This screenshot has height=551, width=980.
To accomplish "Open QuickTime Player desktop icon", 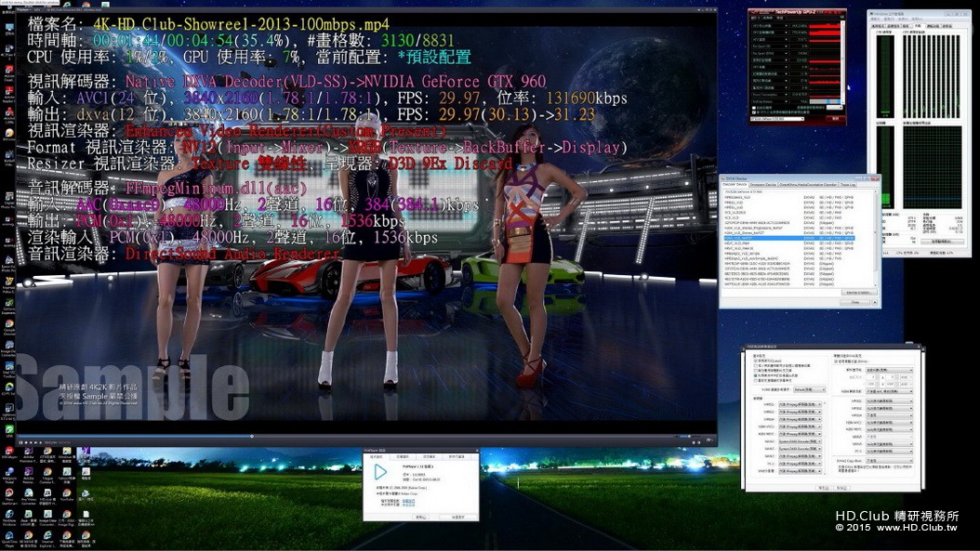I will pos(9,538).
